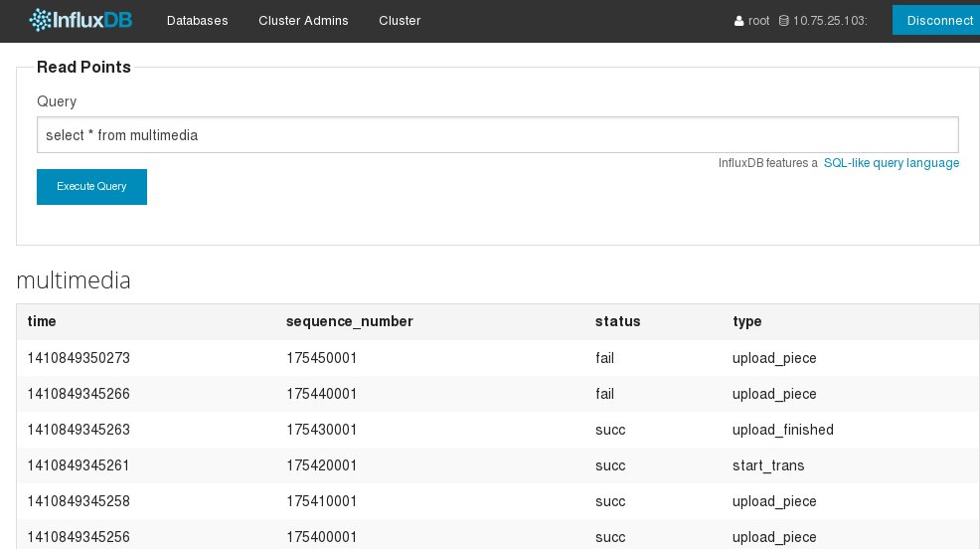Click the multimedia series heading

click(x=74, y=280)
